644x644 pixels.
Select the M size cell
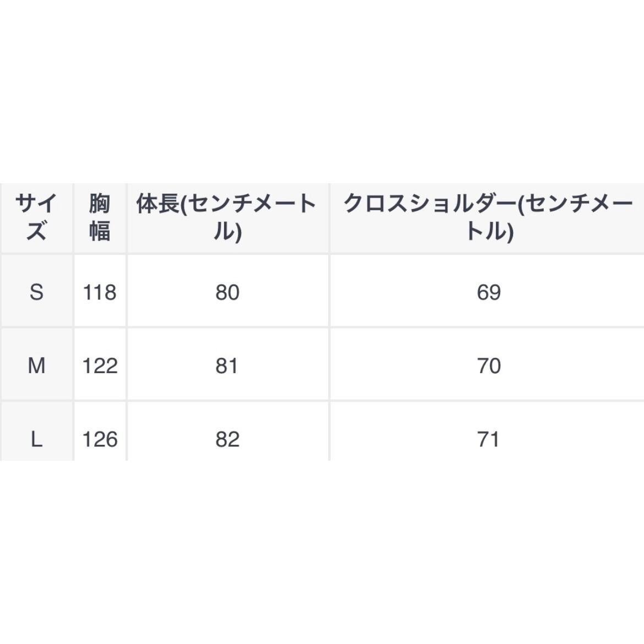coord(36,365)
